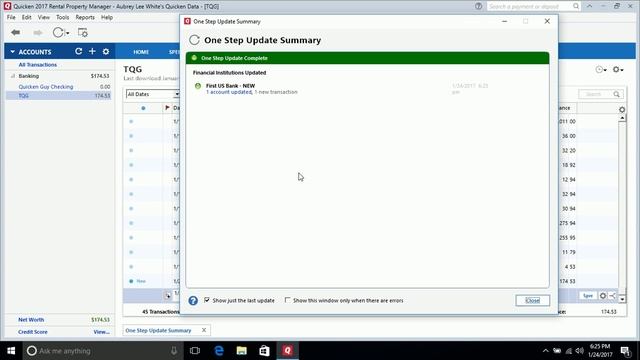Screen dimensions: 640x360
Task: Click the Quicken taskbar icon
Action: [x=287, y=351]
